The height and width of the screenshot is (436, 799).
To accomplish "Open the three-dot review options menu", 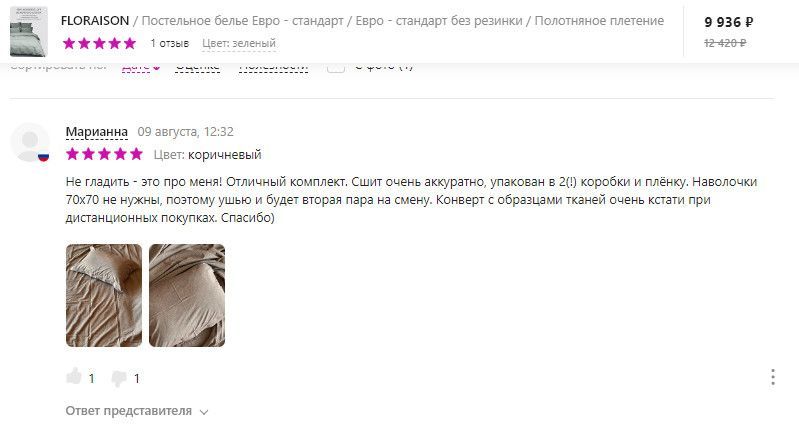I will (x=773, y=377).
